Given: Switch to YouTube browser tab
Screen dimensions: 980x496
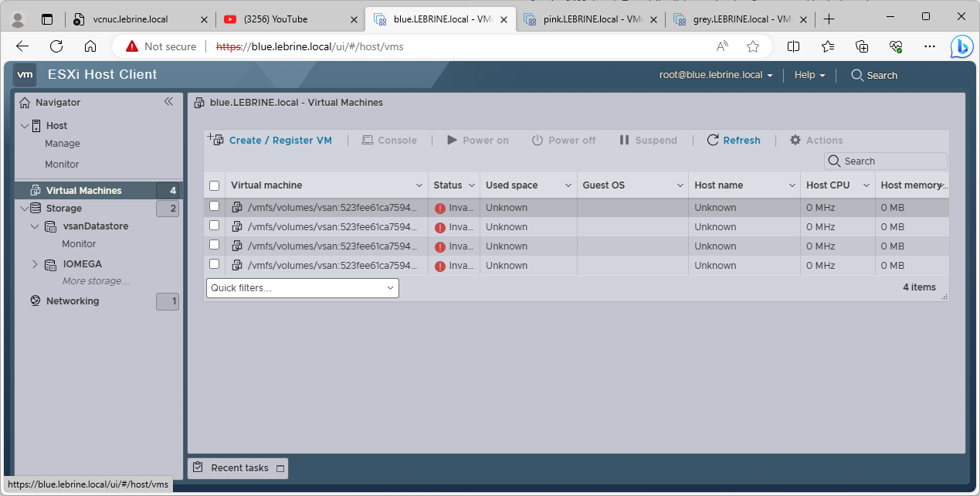Looking at the screenshot, I should (291, 19).
